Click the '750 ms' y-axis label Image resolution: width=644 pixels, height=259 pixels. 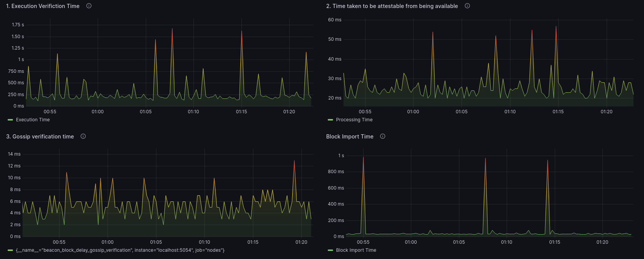click(x=16, y=71)
